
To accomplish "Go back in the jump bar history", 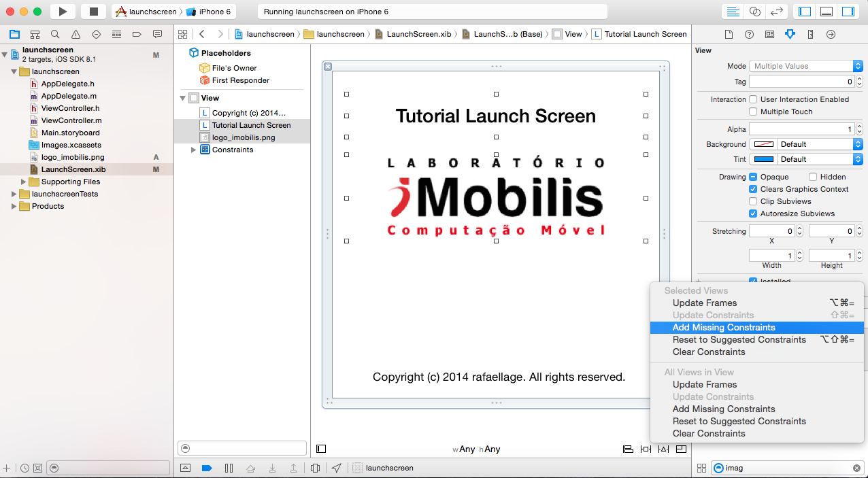I will point(202,34).
